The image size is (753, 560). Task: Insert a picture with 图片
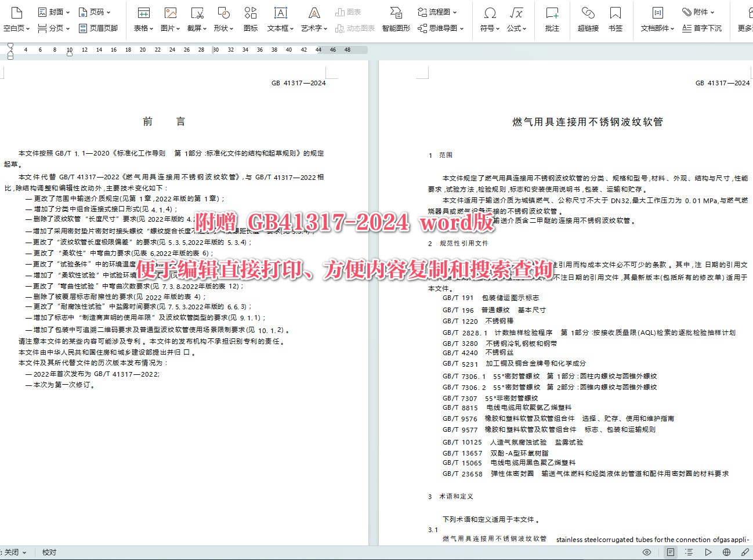pos(170,19)
